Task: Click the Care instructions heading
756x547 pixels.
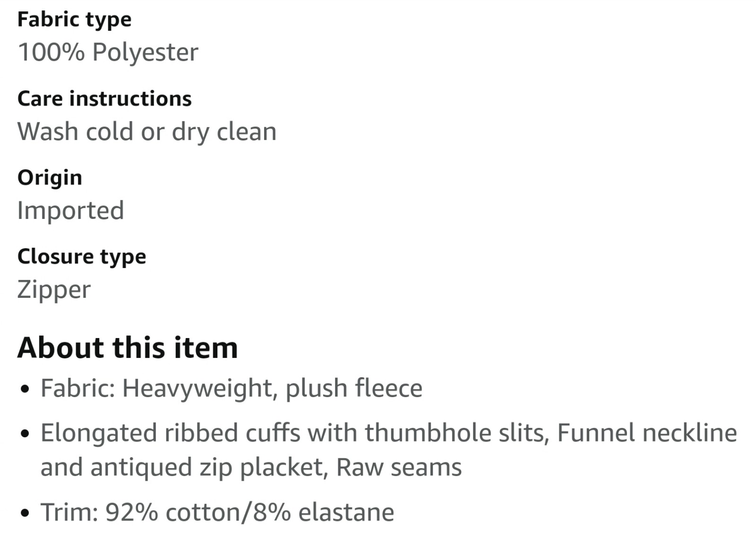Action: 104,99
